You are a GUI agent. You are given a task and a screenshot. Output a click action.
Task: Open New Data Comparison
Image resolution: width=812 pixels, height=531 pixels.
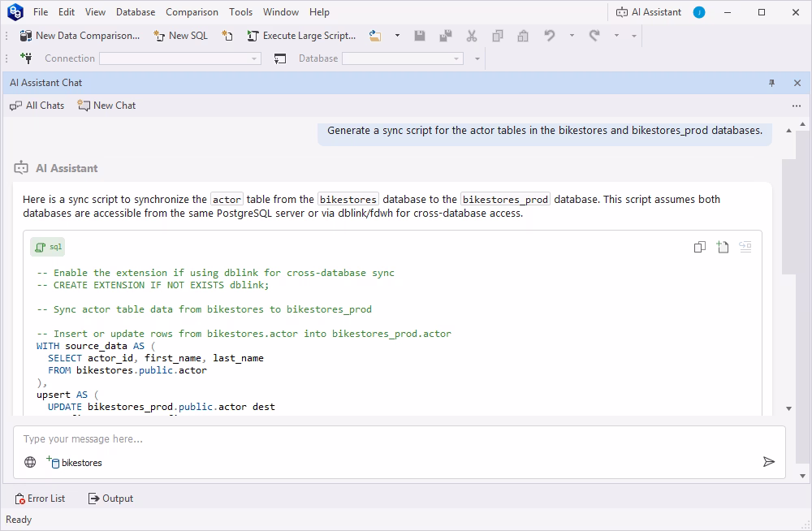80,36
